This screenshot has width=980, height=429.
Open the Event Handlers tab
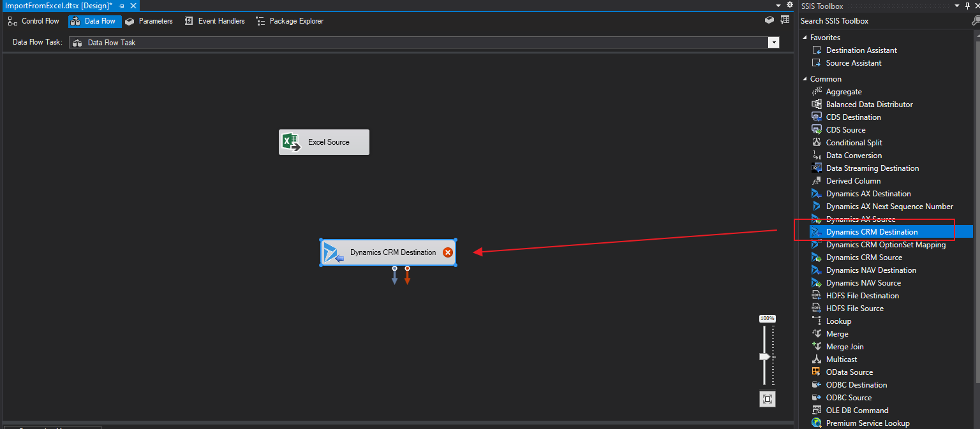(215, 21)
